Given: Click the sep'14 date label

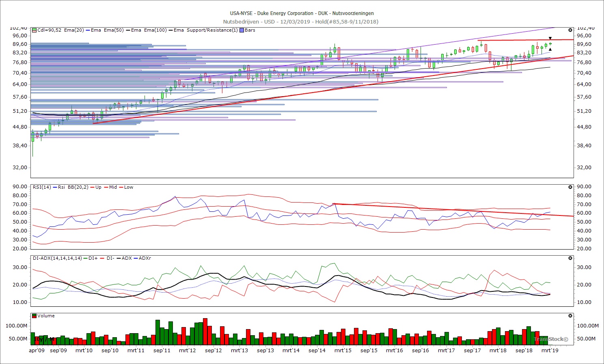Looking at the screenshot, I should point(317,350).
